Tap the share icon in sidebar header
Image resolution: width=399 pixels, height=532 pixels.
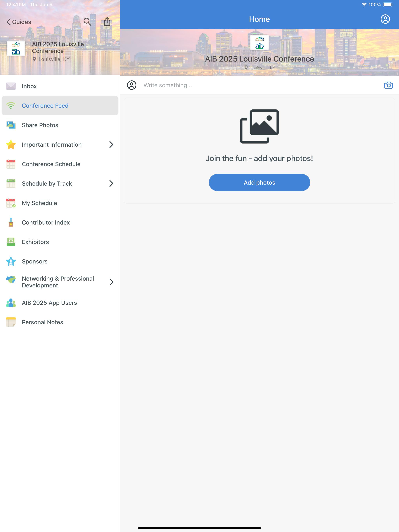[107, 21]
